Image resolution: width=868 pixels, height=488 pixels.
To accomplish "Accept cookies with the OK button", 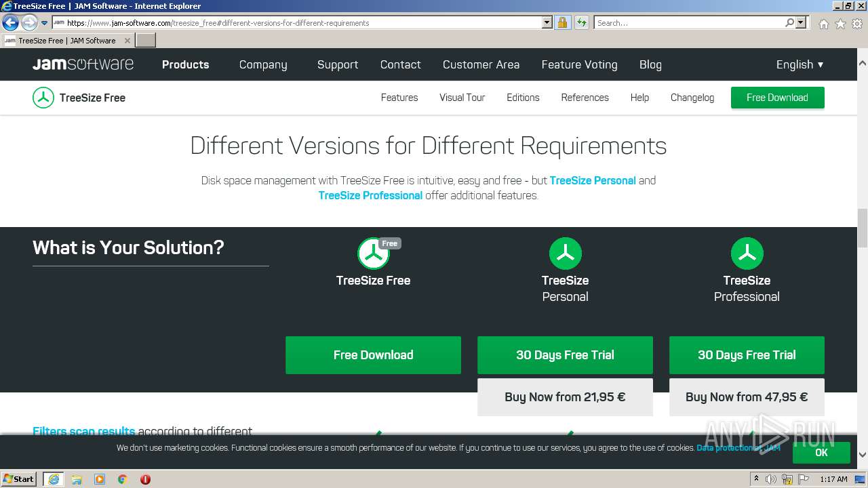I will coord(821,453).
